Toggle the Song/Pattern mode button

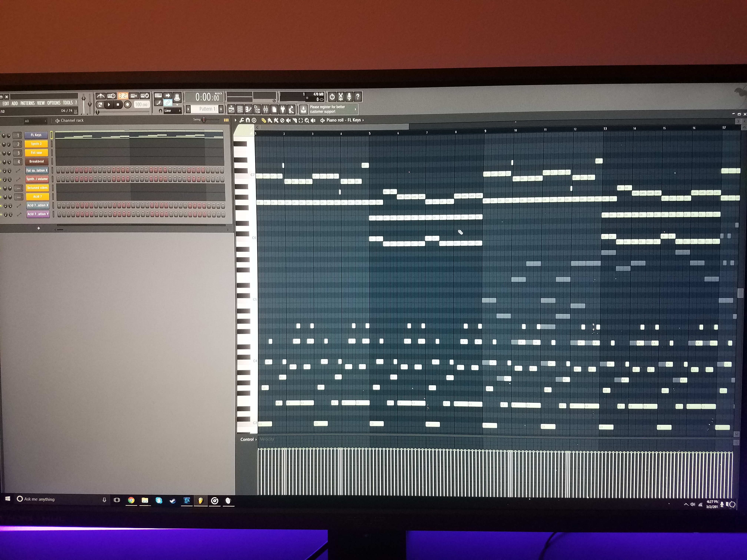click(x=100, y=105)
